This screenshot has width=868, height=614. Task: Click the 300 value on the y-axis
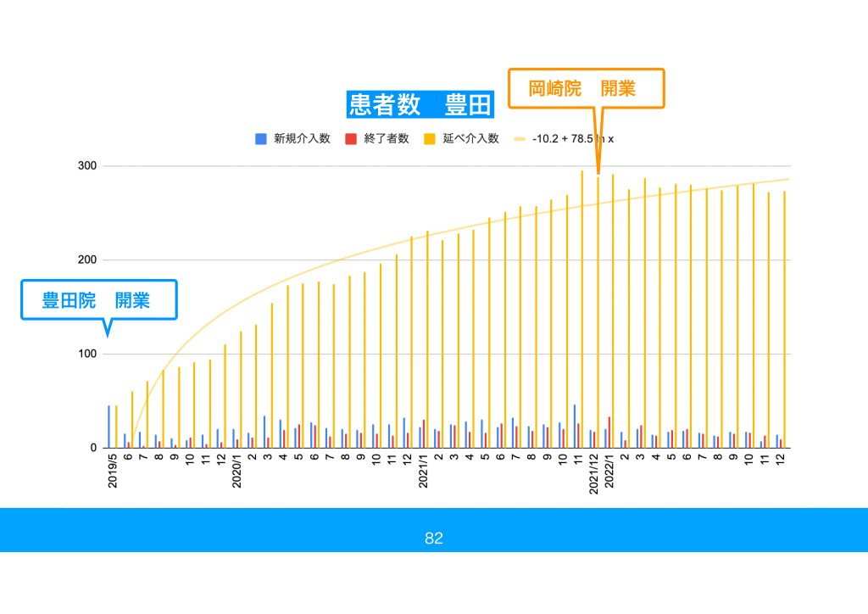88,166
